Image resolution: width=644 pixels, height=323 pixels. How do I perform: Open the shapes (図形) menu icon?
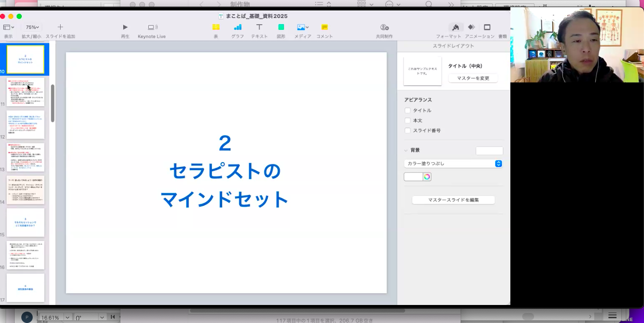[x=281, y=28]
